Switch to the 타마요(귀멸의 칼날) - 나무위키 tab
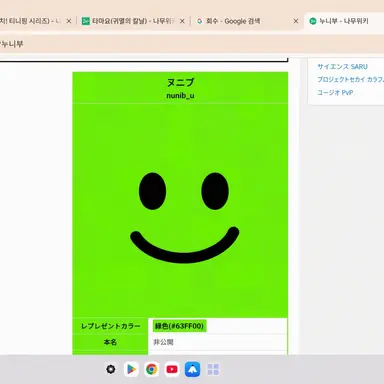The image size is (384, 384). point(133,21)
